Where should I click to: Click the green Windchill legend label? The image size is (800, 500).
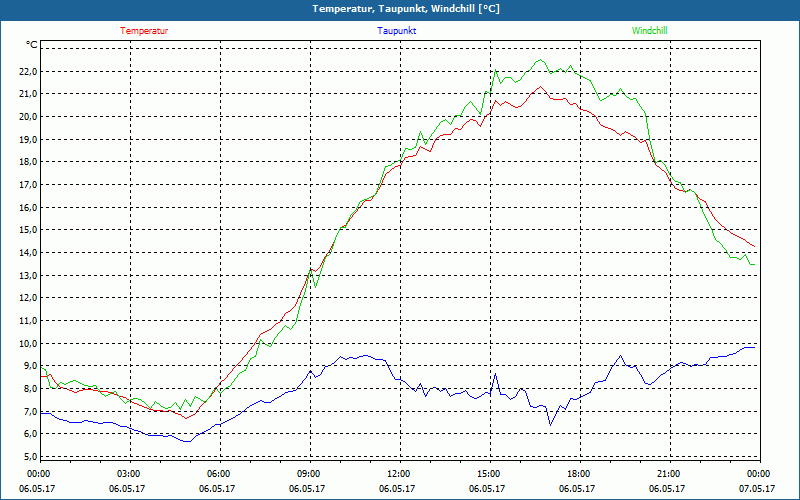649,31
